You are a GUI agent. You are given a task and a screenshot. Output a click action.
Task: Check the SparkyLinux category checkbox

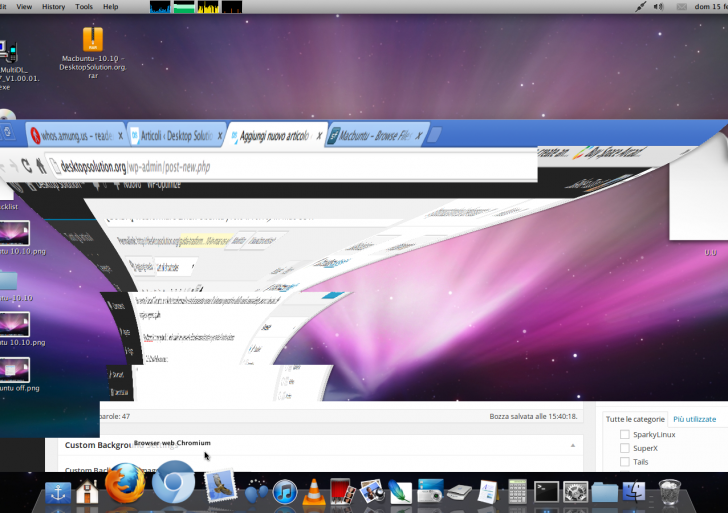click(x=625, y=435)
